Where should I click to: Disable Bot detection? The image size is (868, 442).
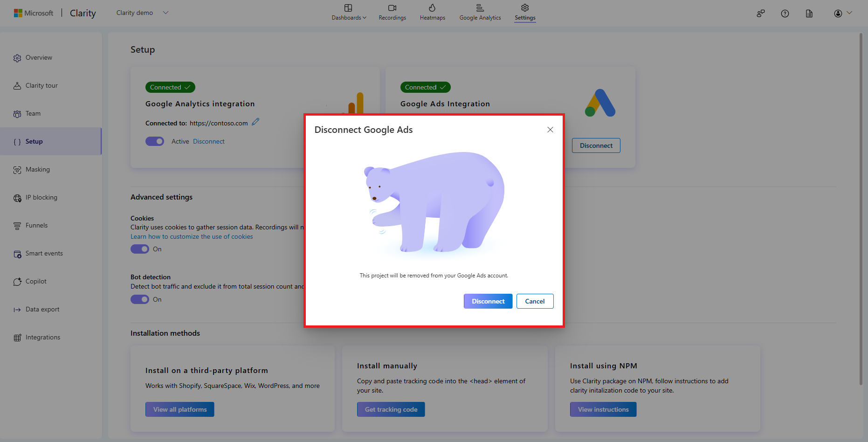[x=139, y=299]
